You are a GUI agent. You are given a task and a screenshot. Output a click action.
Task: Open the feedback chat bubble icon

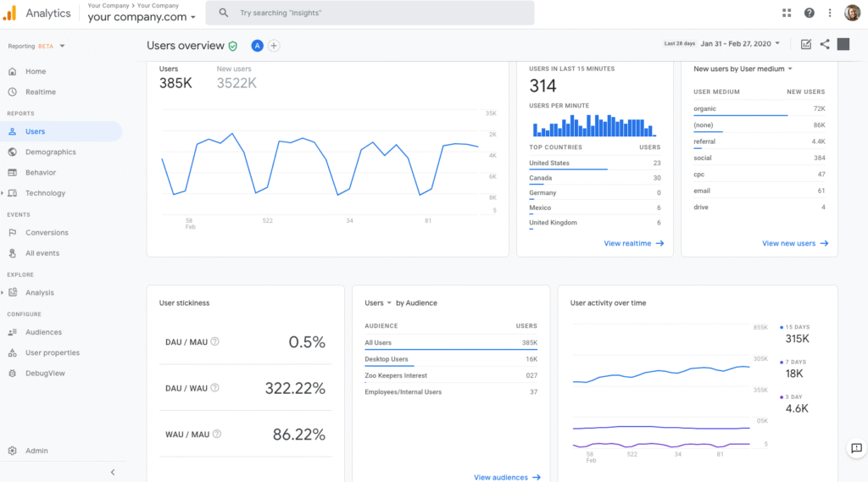pyautogui.click(x=856, y=448)
